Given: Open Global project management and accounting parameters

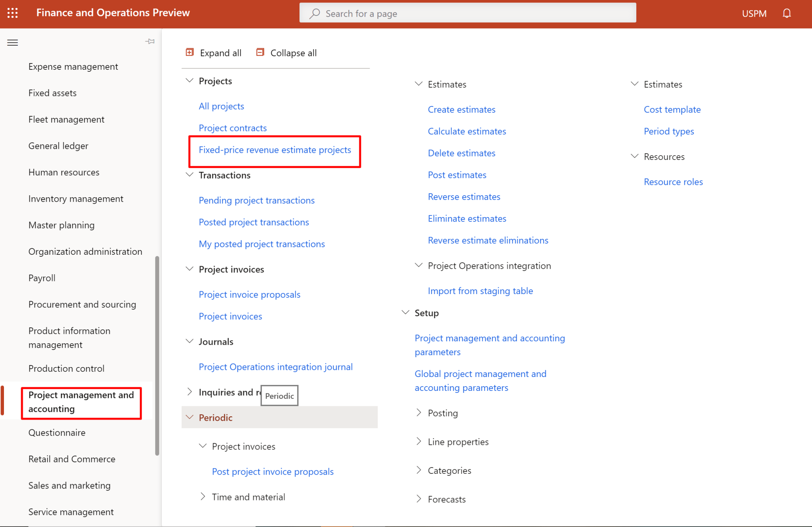Looking at the screenshot, I should pos(480,380).
